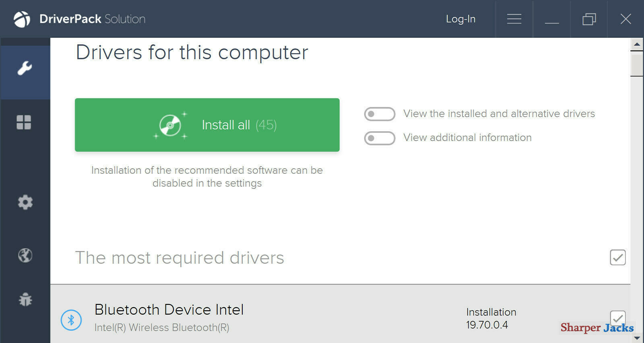Click the DriverPack Solution logo icon
Viewport: 644px width, 343px height.
pos(22,19)
